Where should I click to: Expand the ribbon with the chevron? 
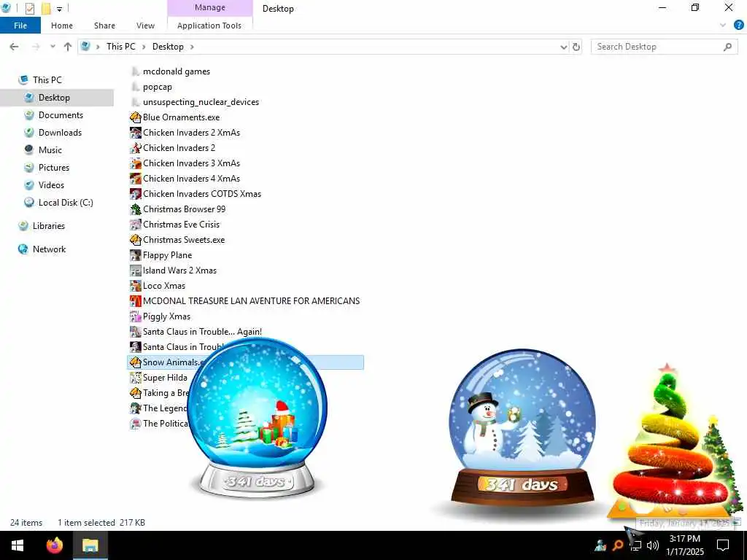tap(723, 26)
